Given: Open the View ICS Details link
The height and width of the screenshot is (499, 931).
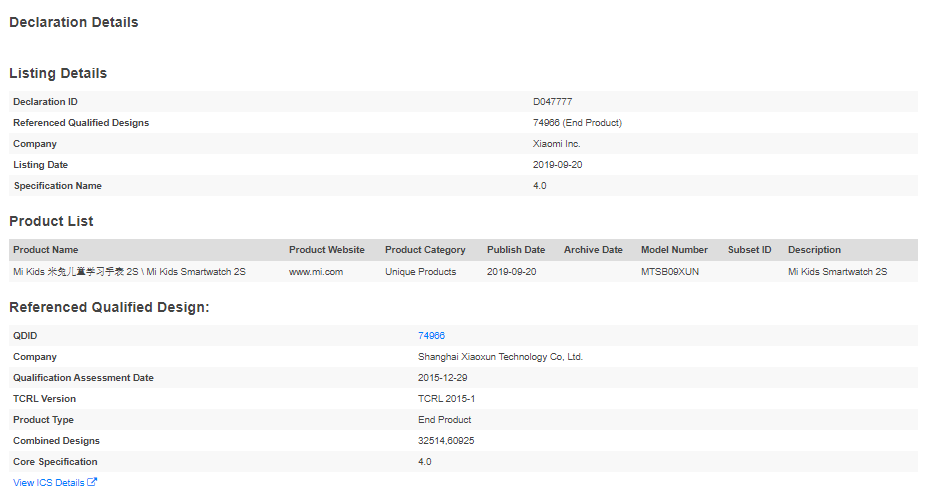Looking at the screenshot, I should tap(49, 483).
